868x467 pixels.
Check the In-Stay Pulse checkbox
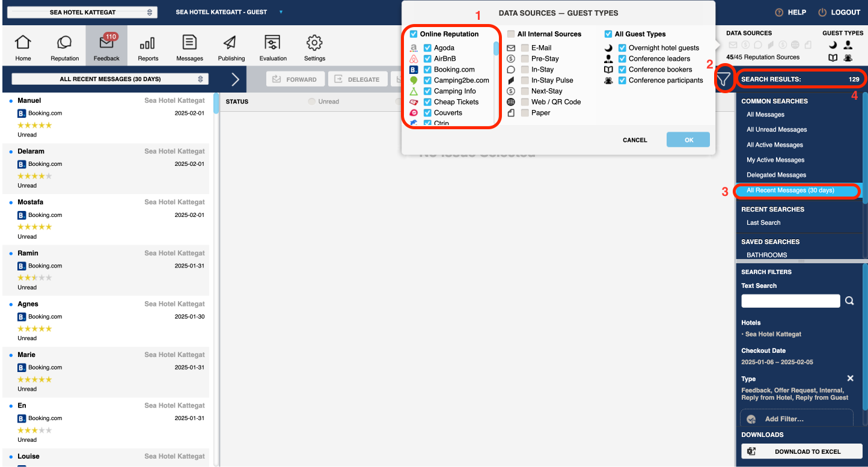tap(525, 81)
